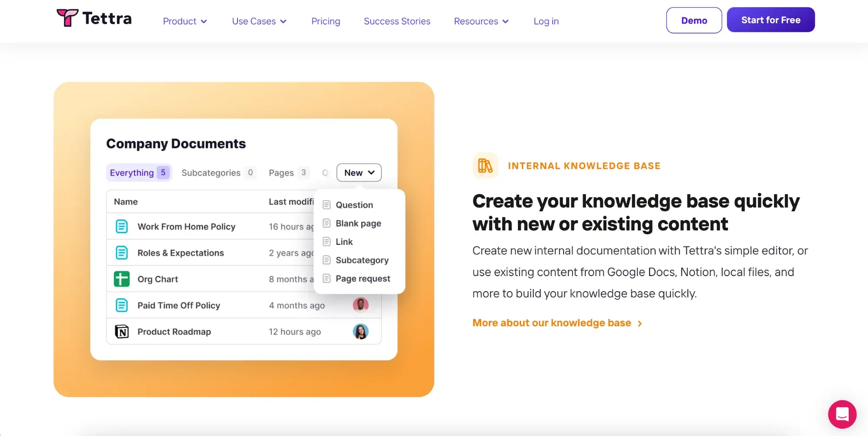Image resolution: width=868 pixels, height=436 pixels.
Task: Toggle the New dropdown button
Action: coord(359,173)
